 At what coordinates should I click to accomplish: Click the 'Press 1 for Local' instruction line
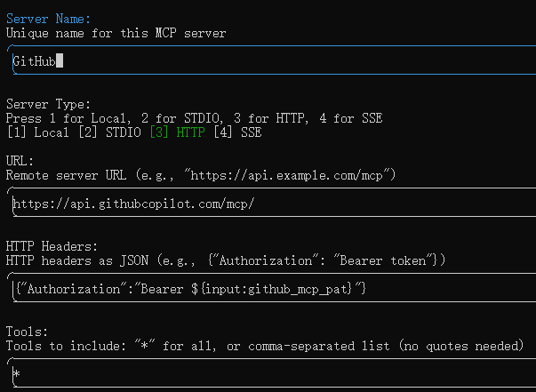tap(194, 118)
